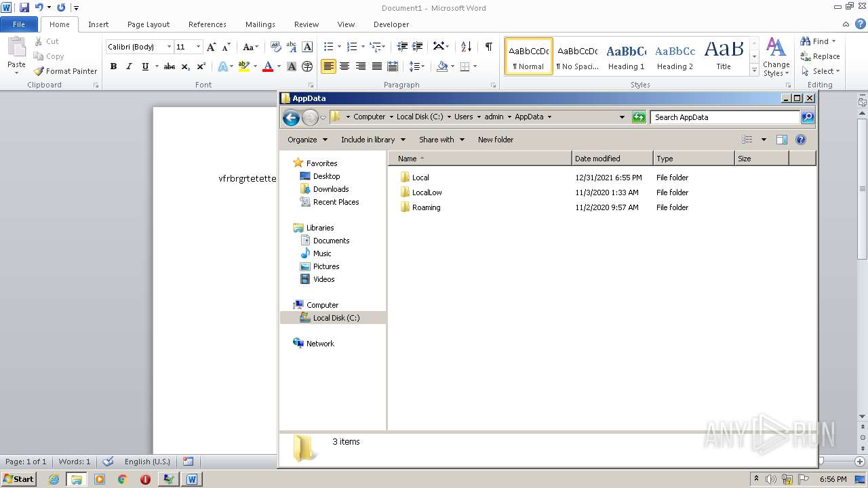
Task: Click the Decrease Indent icon
Action: tap(402, 47)
